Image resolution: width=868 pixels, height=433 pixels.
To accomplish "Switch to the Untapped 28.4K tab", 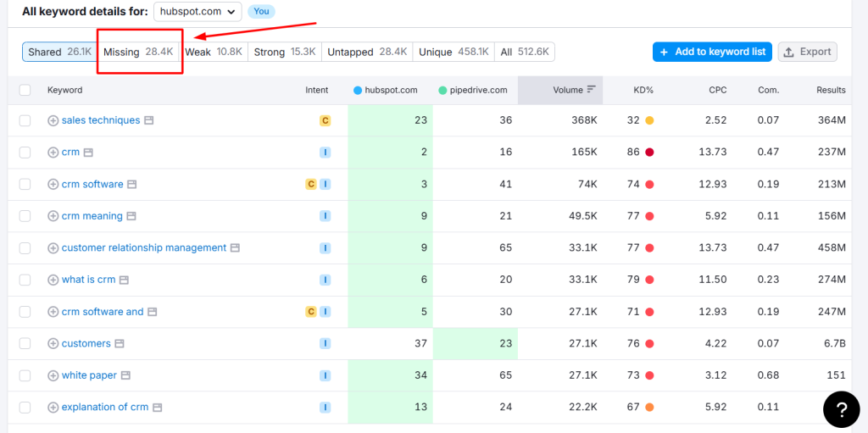I will point(367,52).
